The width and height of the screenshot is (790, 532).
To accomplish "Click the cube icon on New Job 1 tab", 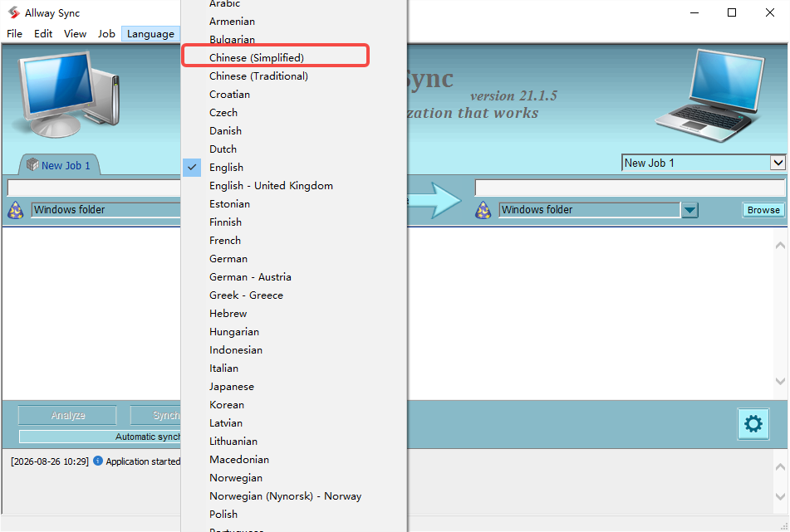I will coord(32,164).
